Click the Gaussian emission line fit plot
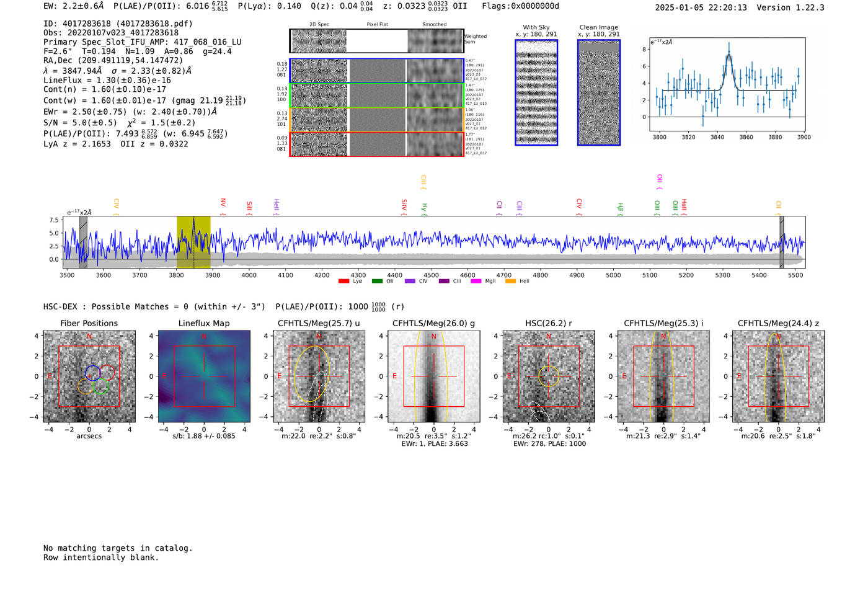Image resolution: width=868 pixels, height=591 pixels. coord(727,84)
